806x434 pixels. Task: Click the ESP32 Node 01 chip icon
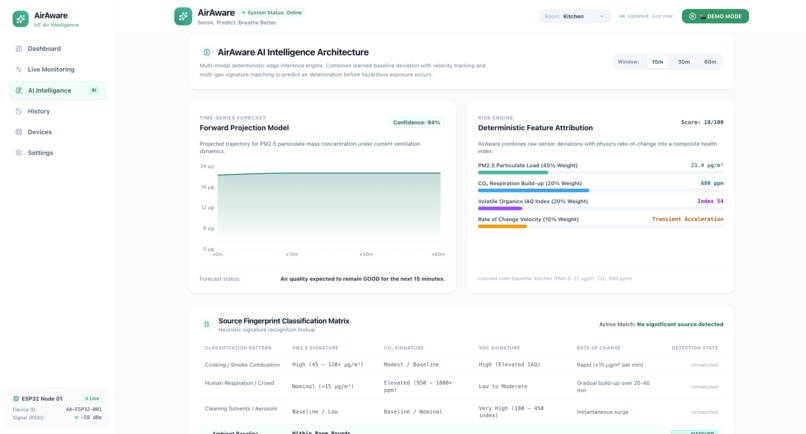16,399
